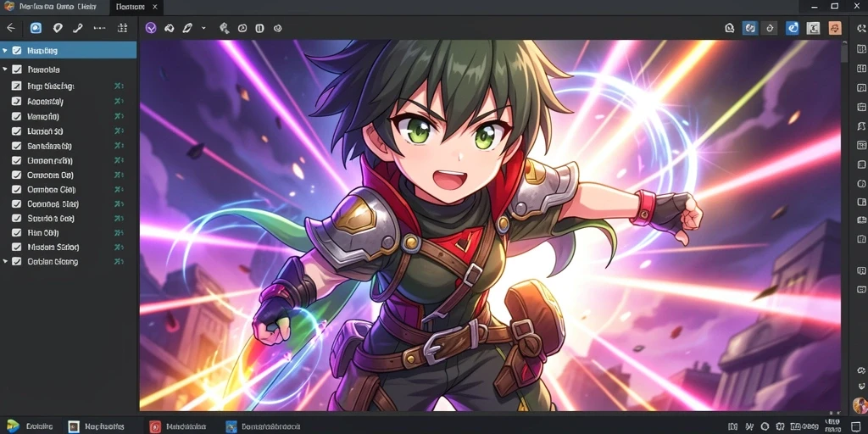Open the first bottom-bar item with play-arrow icon
This screenshot has width=868, height=434.
click(30, 426)
